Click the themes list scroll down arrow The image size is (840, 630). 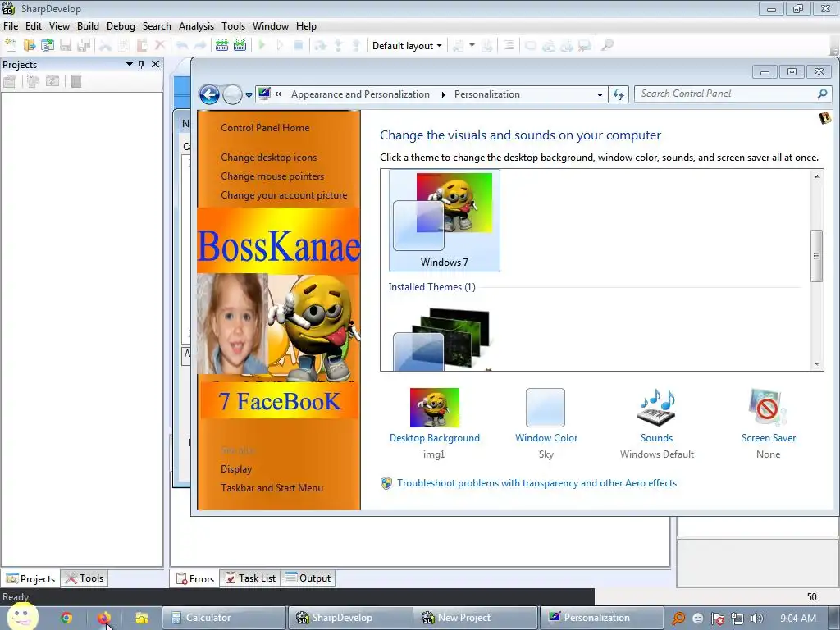pos(817,363)
